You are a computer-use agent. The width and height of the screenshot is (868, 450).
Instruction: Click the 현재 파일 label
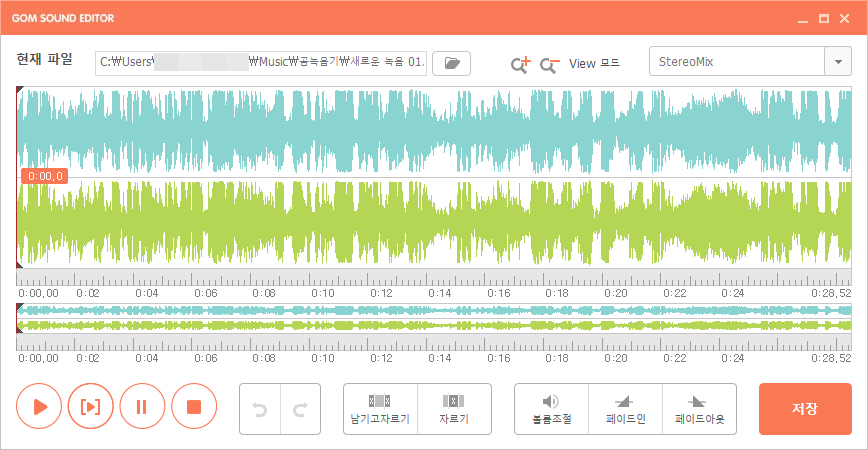tap(44, 59)
